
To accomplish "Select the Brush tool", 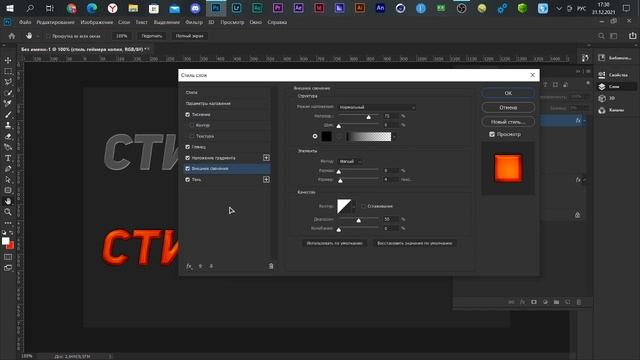I will pos(8,115).
